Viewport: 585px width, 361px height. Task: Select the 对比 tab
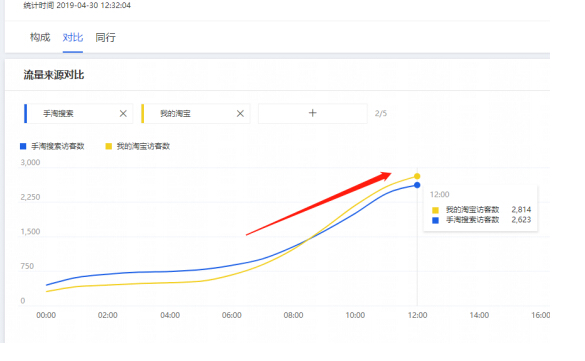click(73, 37)
